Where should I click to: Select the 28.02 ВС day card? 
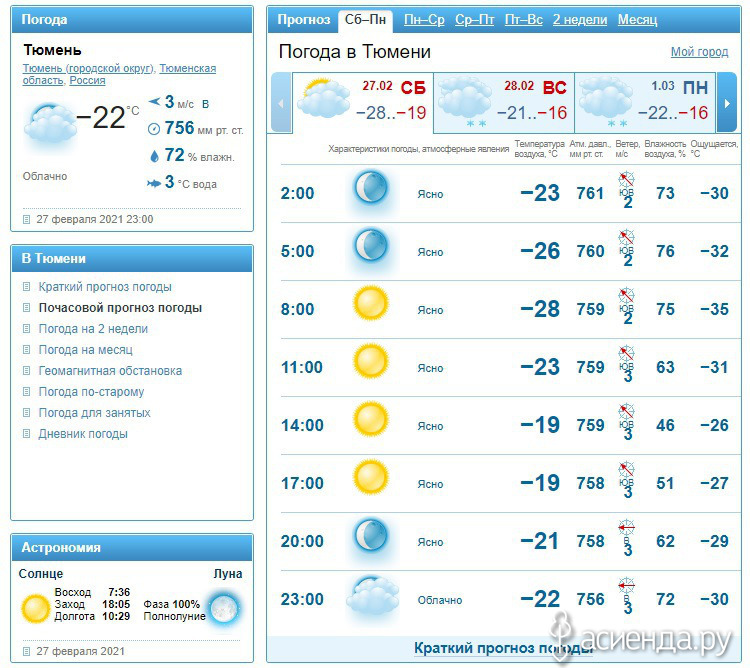504,103
